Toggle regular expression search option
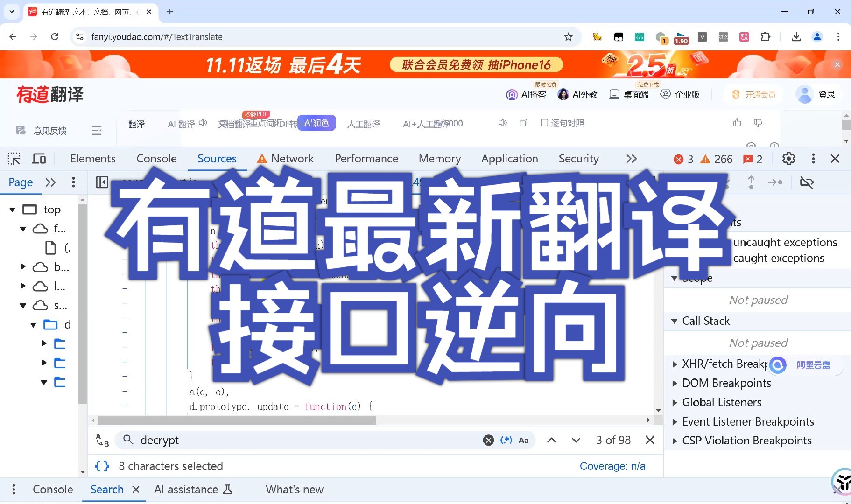 point(506,440)
